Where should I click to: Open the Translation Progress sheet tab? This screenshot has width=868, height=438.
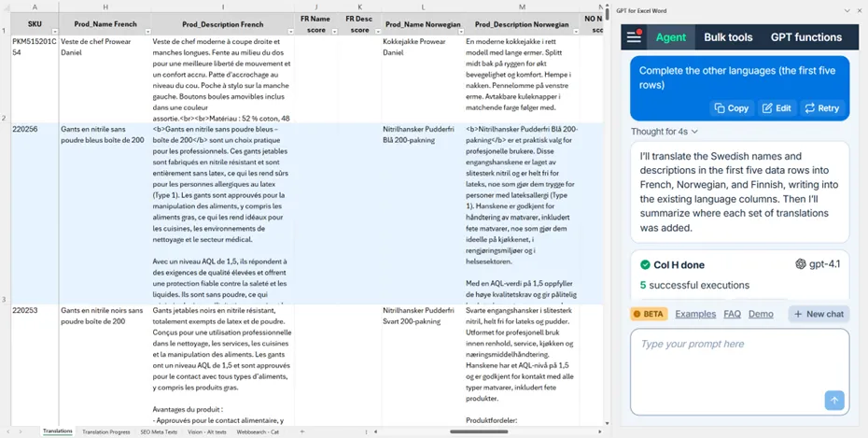pyautogui.click(x=105, y=431)
